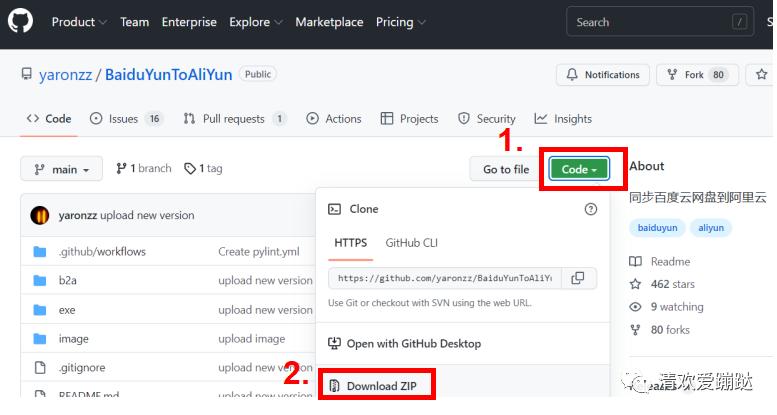The width and height of the screenshot is (777, 415).
Task: Open the Pull requests tab
Action: 234,118
